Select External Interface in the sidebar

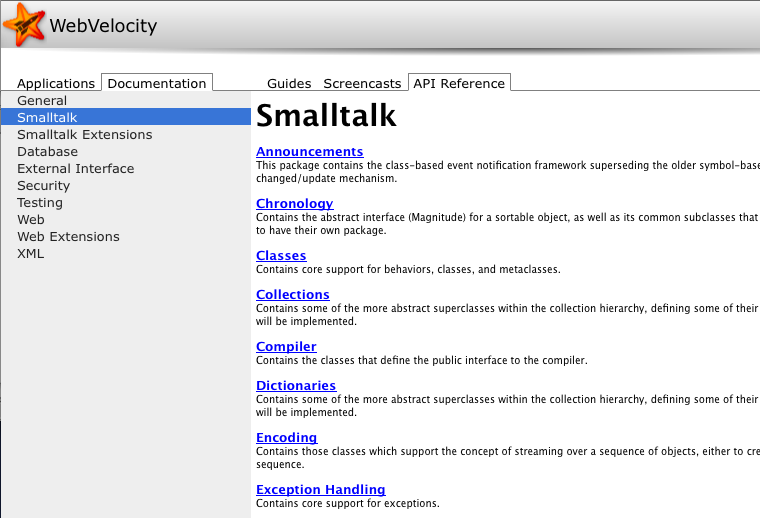point(126,168)
